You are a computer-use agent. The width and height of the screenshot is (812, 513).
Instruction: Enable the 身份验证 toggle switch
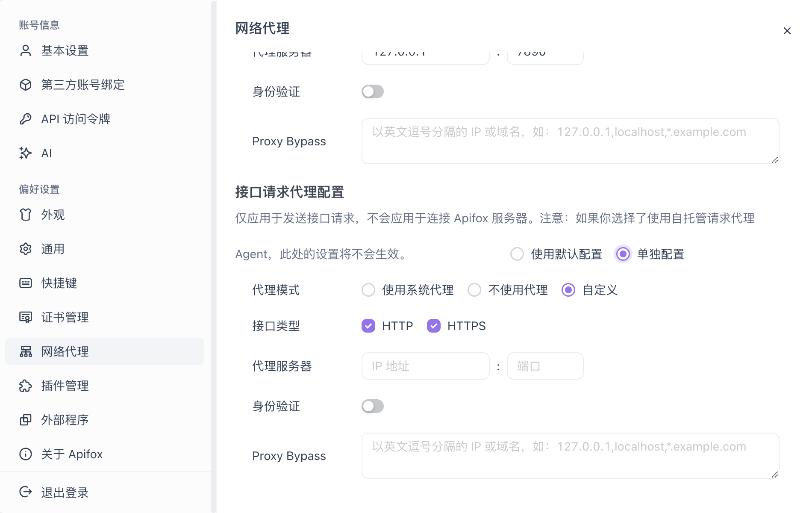pos(372,406)
